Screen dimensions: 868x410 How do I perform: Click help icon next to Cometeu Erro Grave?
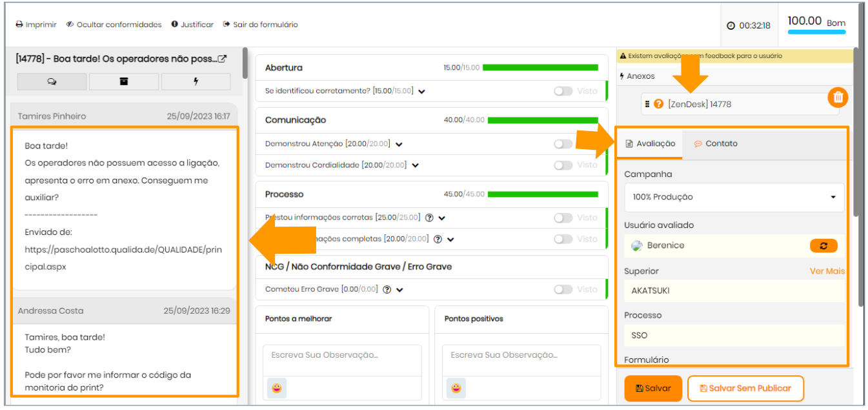tap(387, 290)
